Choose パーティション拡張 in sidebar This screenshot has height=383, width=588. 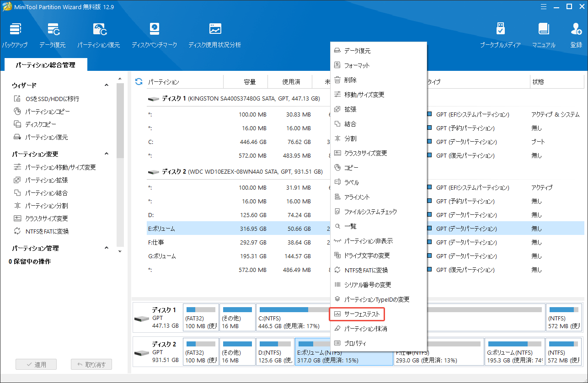(40, 180)
